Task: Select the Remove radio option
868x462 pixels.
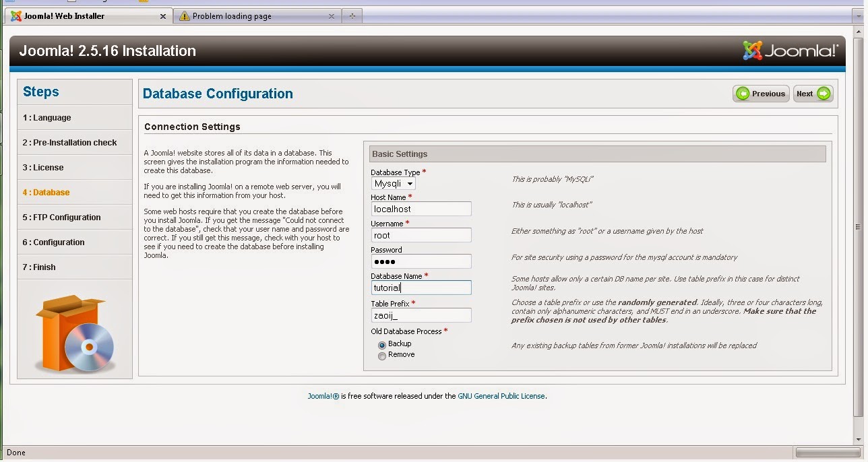Action: [382, 356]
